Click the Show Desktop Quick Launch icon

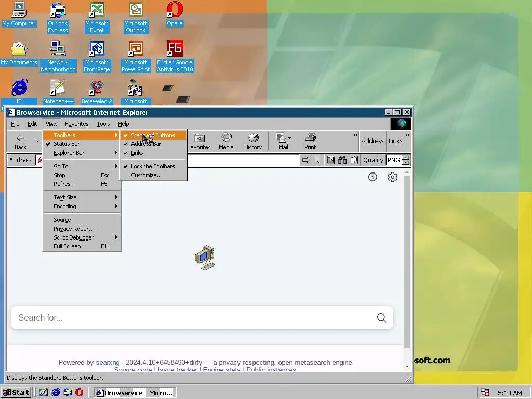coord(44,392)
